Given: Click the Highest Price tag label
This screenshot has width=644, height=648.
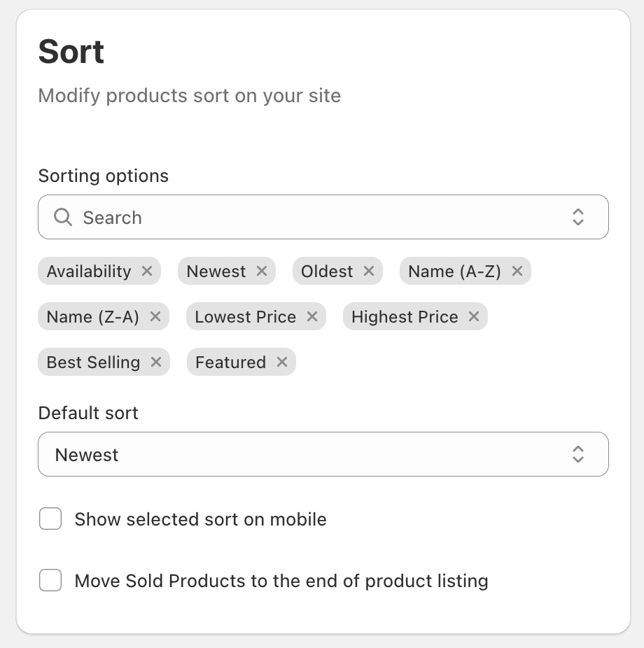Looking at the screenshot, I should [x=405, y=317].
